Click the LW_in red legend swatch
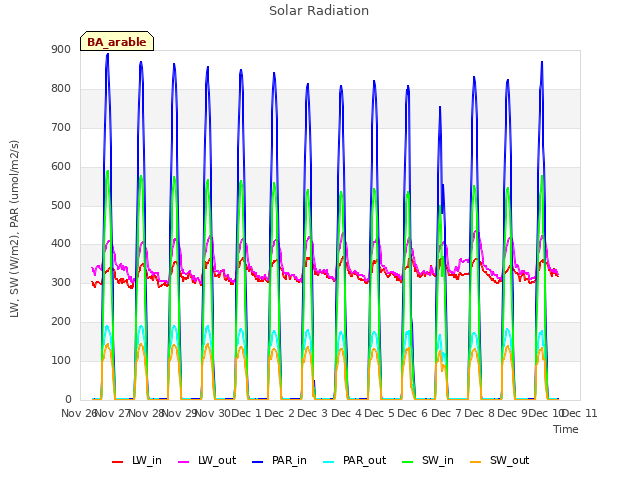The width and height of the screenshot is (640, 480). point(117,462)
